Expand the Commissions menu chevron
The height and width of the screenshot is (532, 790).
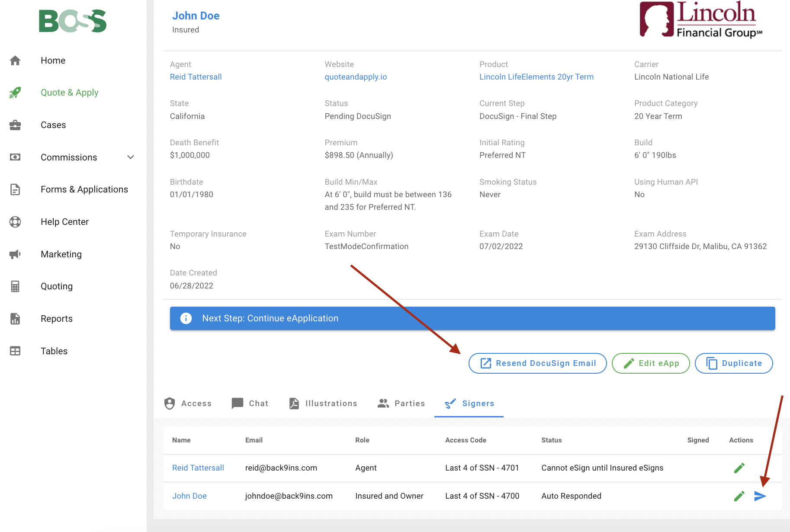pyautogui.click(x=131, y=157)
